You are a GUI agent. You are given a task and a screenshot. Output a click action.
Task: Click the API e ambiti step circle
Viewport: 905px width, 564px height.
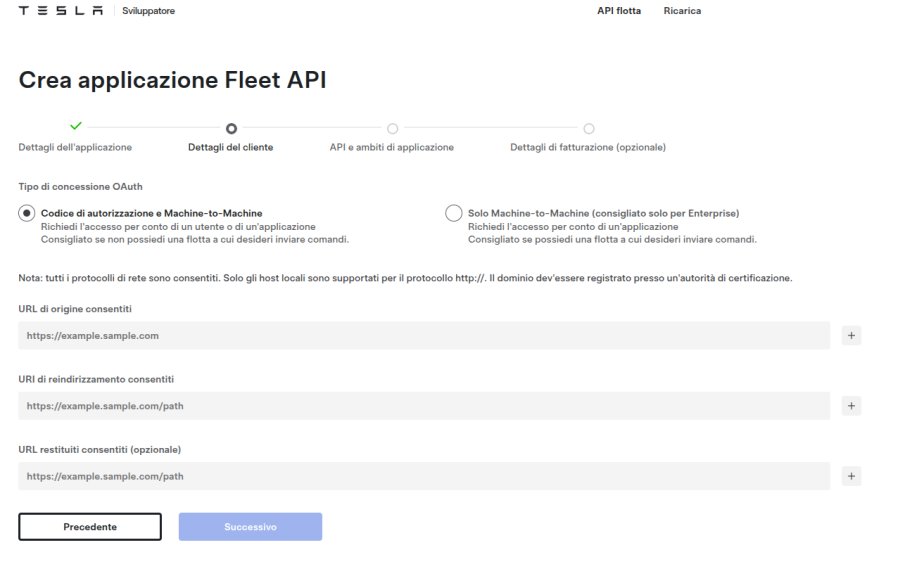pyautogui.click(x=392, y=128)
